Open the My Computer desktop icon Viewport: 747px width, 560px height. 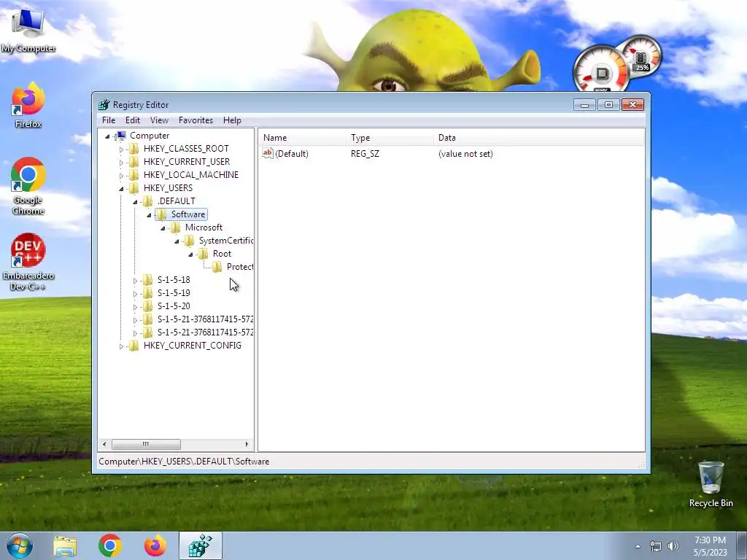pyautogui.click(x=28, y=29)
